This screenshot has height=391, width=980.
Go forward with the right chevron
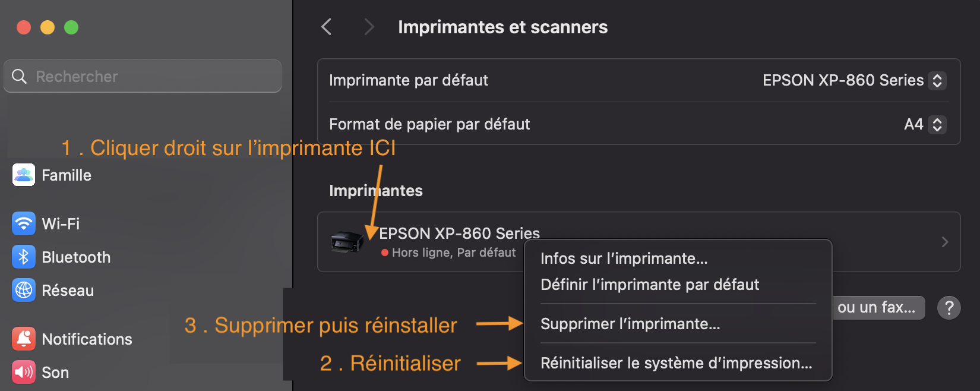pyautogui.click(x=369, y=27)
